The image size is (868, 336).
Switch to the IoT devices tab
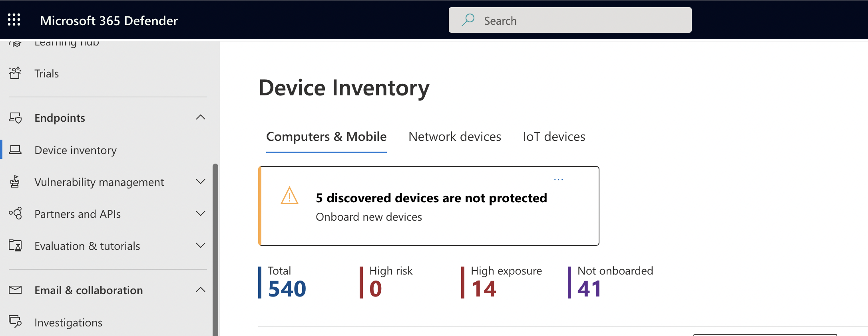554,137
